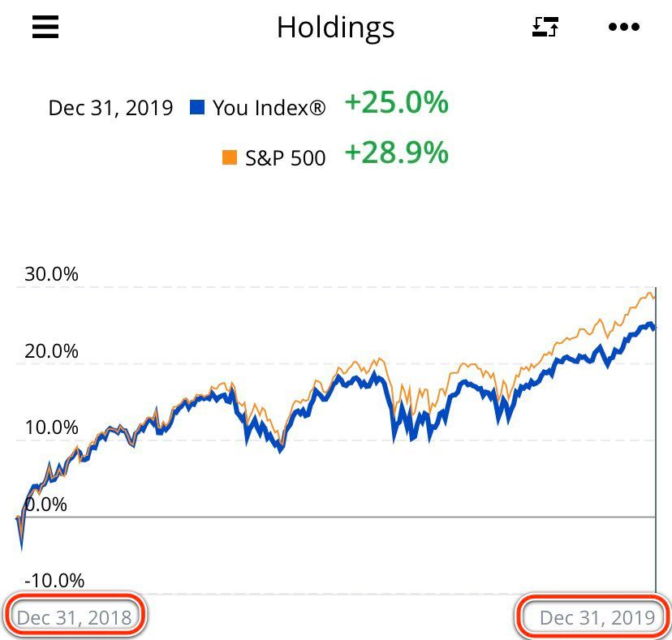
Task: Click the orange S&P 500 legend square
Action: [x=230, y=157]
